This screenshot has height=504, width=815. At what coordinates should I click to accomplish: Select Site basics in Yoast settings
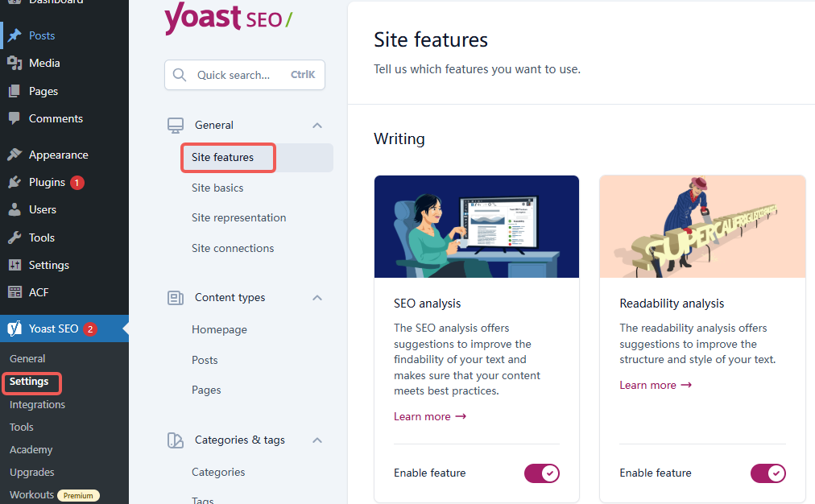pos(217,188)
